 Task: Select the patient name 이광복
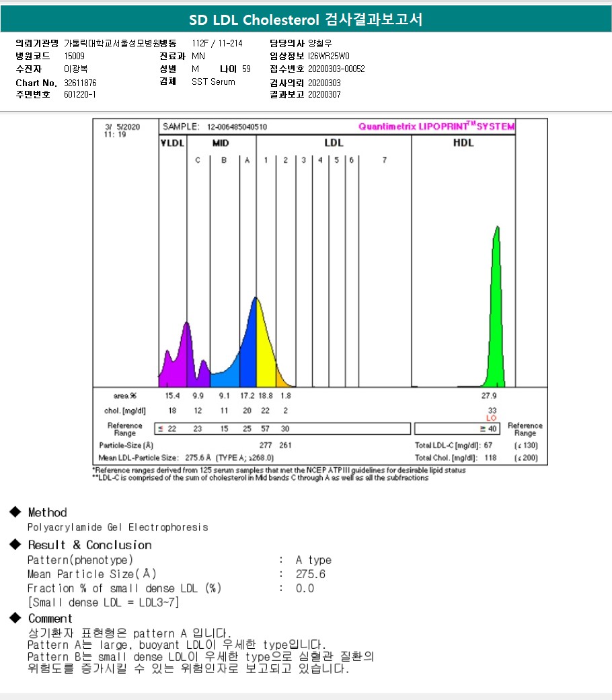[x=76, y=69]
